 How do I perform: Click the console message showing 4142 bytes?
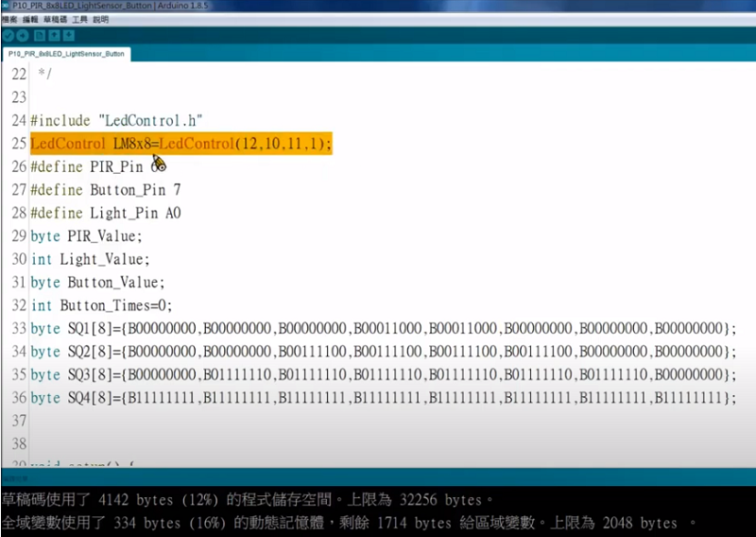(248, 500)
